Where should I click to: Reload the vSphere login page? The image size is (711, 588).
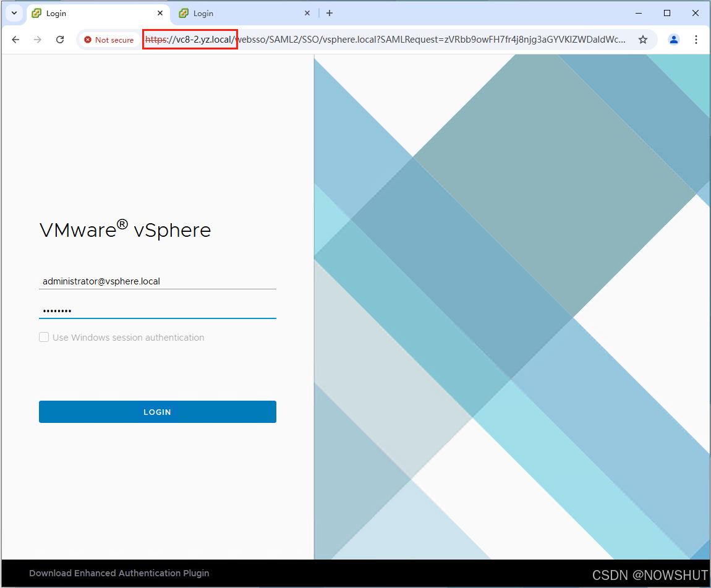[60, 40]
